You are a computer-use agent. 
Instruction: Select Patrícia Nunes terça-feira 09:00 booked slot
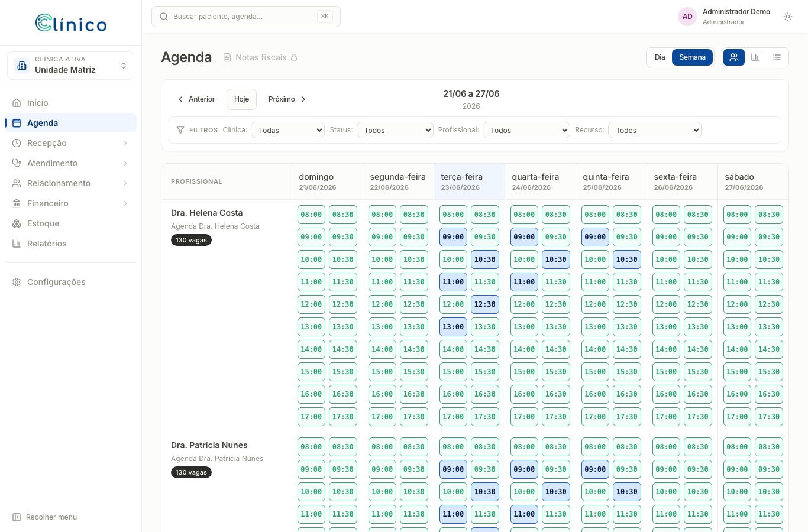click(x=454, y=469)
